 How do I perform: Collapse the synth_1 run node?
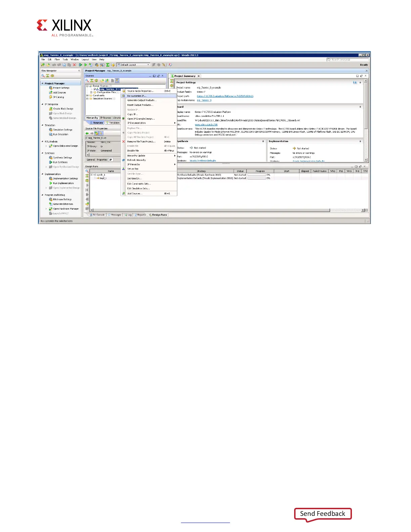tap(91, 175)
